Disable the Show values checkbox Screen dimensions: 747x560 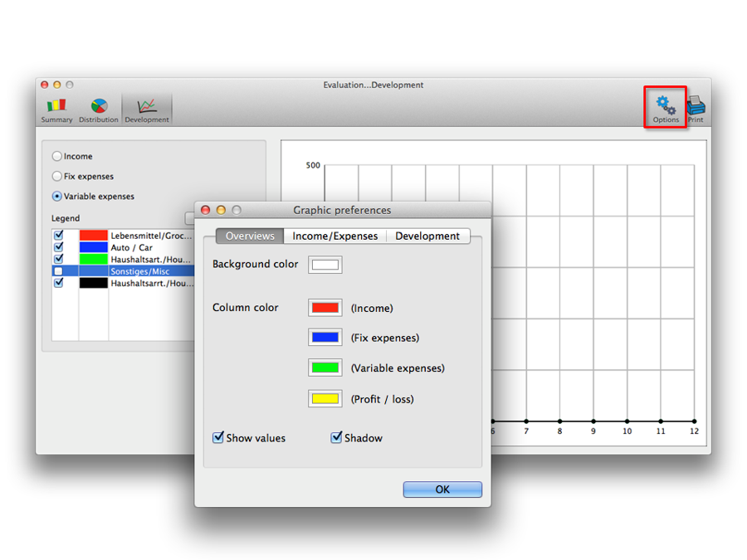click(x=218, y=437)
